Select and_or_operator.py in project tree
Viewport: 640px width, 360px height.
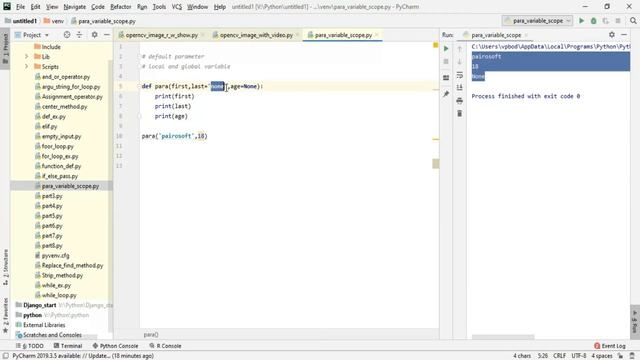pos(66,77)
